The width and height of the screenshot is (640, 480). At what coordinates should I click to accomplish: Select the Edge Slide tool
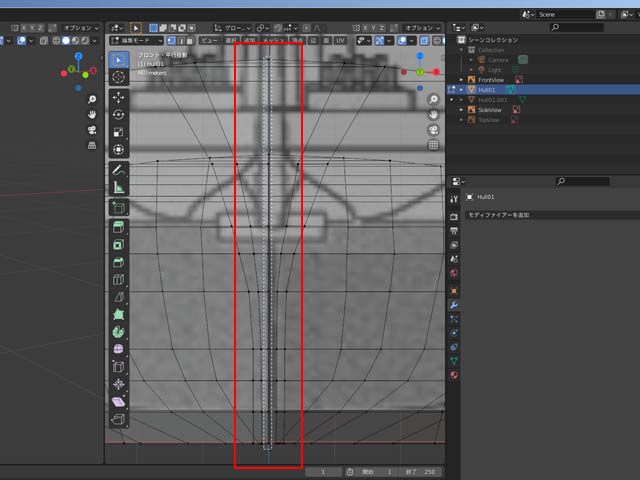tap(119, 367)
